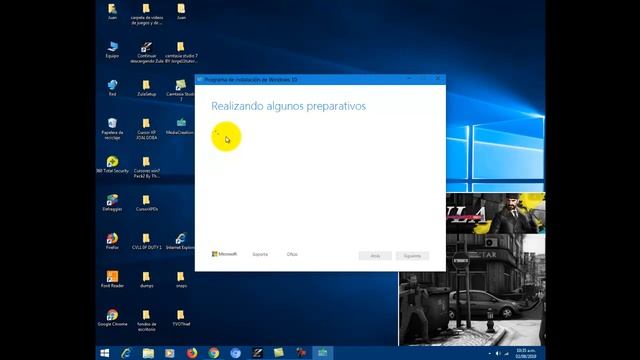The width and height of the screenshot is (640, 360).
Task: Open the Call of Duty 1 folder
Action: click(x=147, y=241)
